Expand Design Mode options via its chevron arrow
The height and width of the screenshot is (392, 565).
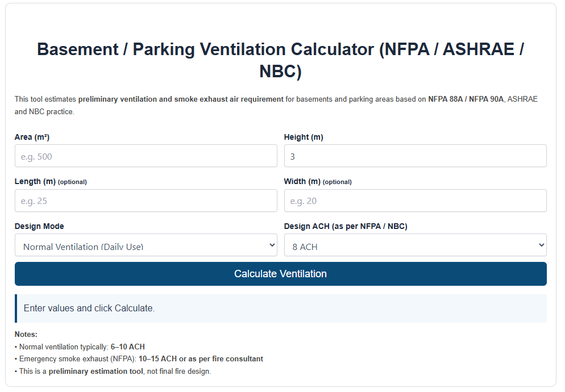tap(272, 245)
